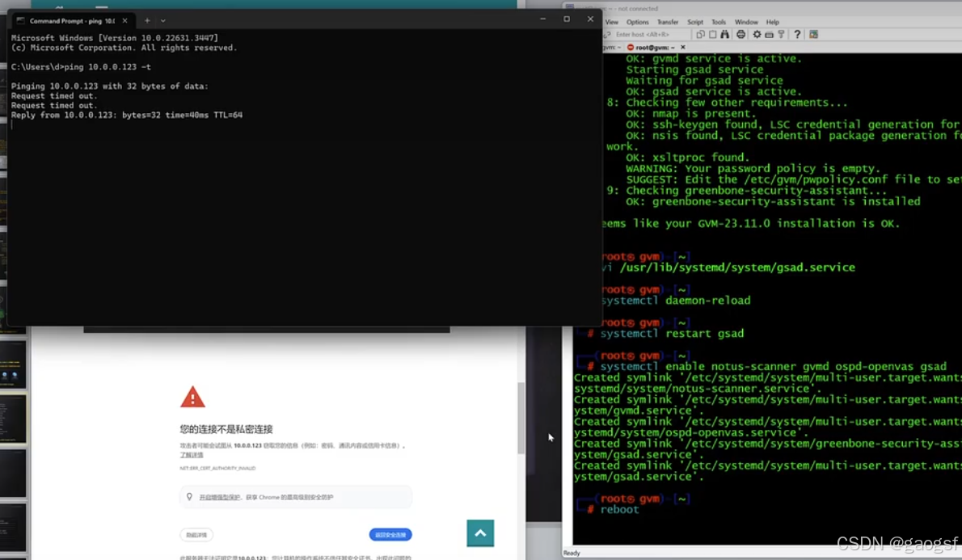Click the Paste clipboard icon in SecureCRT toolbar
Image resolution: width=962 pixels, height=560 pixels.
point(712,35)
